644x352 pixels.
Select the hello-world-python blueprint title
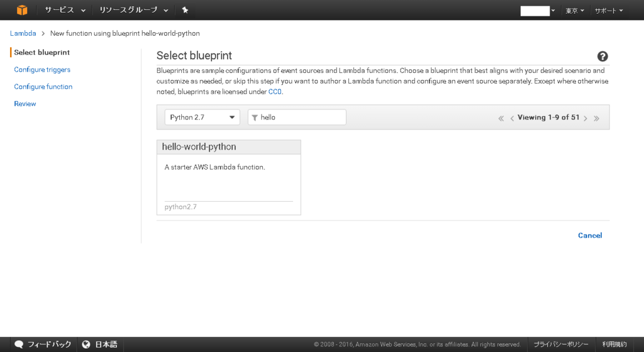coord(199,147)
